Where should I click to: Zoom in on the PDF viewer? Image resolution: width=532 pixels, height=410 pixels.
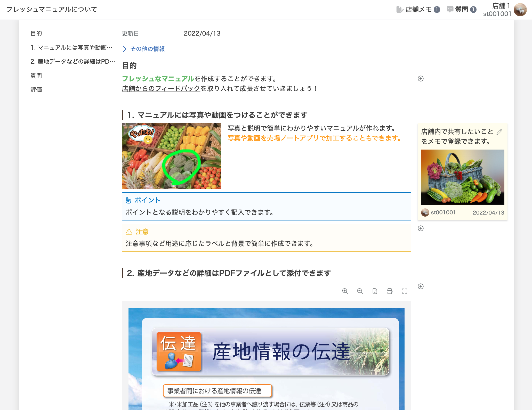pyautogui.click(x=345, y=291)
